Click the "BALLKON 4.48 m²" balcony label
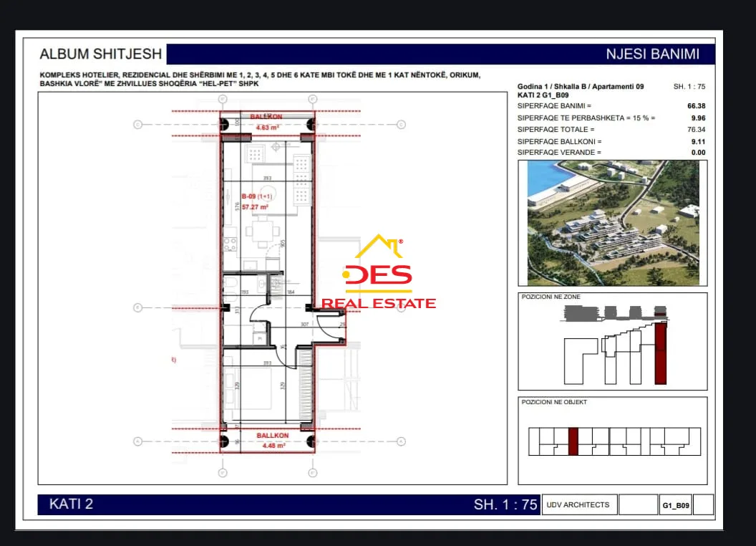756x546 pixels. (273, 440)
